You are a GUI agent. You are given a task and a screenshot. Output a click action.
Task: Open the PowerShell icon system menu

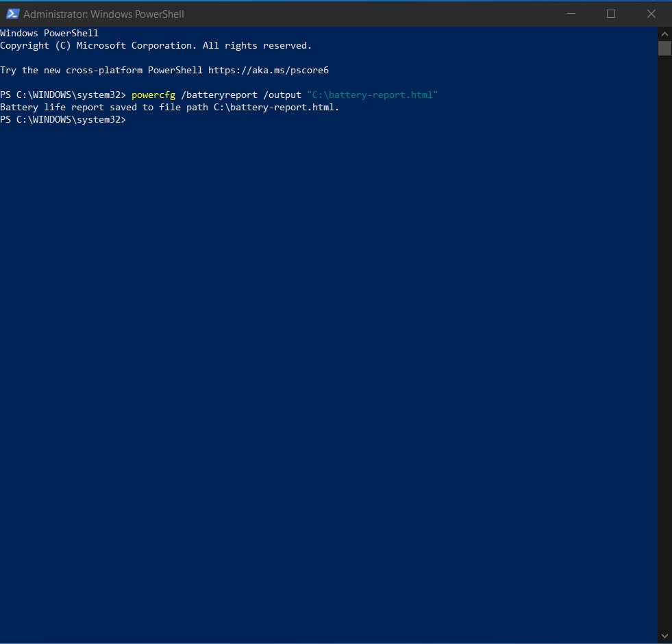tap(12, 14)
